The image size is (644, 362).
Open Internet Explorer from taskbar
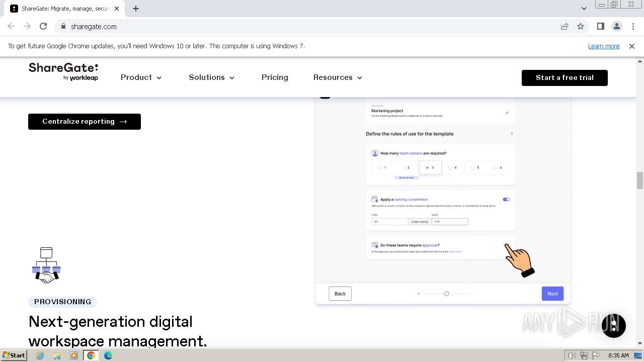click(40, 355)
